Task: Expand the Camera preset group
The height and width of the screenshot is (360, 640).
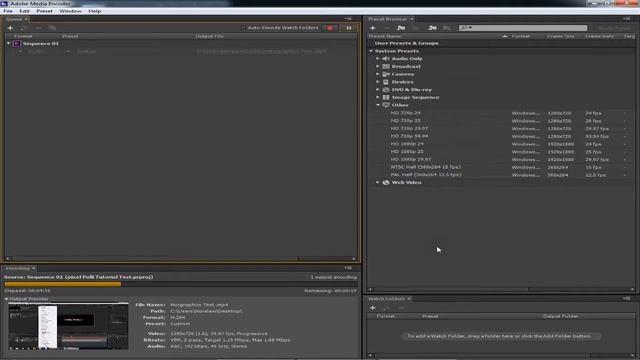Action: (378, 74)
